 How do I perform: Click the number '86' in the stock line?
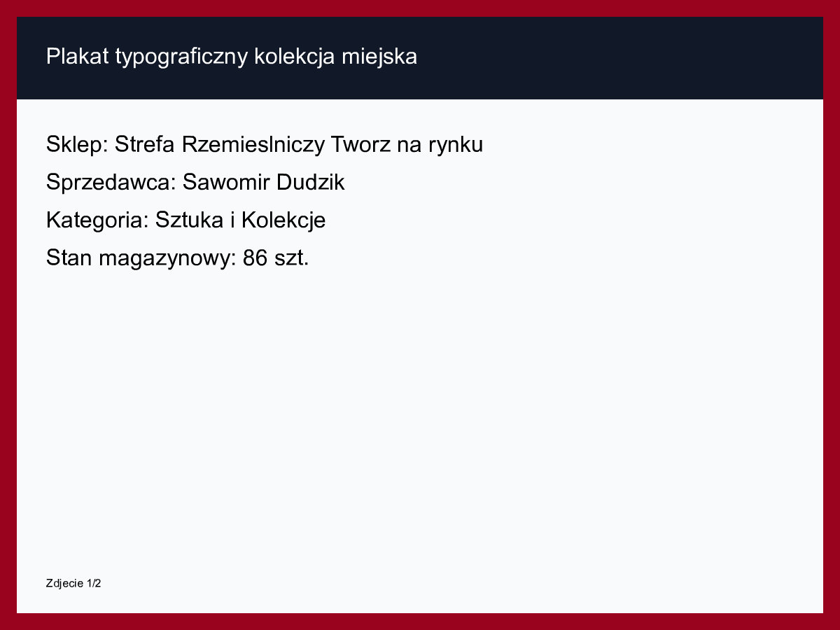(x=255, y=258)
